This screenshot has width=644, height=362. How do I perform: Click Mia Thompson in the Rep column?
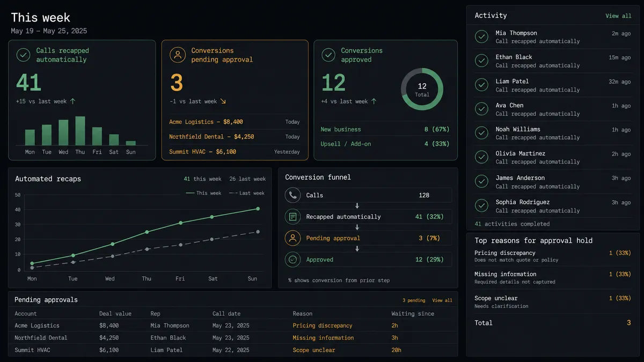(170, 326)
